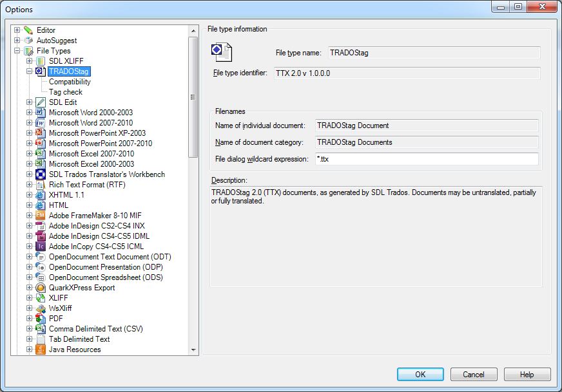The height and width of the screenshot is (392, 562).
Task: Click the TRADOStag tree icon
Action: (x=41, y=71)
